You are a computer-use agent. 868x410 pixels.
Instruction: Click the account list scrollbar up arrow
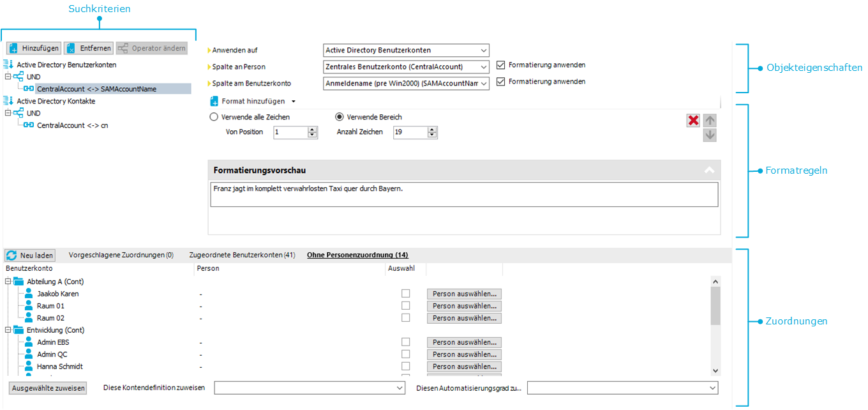715,282
